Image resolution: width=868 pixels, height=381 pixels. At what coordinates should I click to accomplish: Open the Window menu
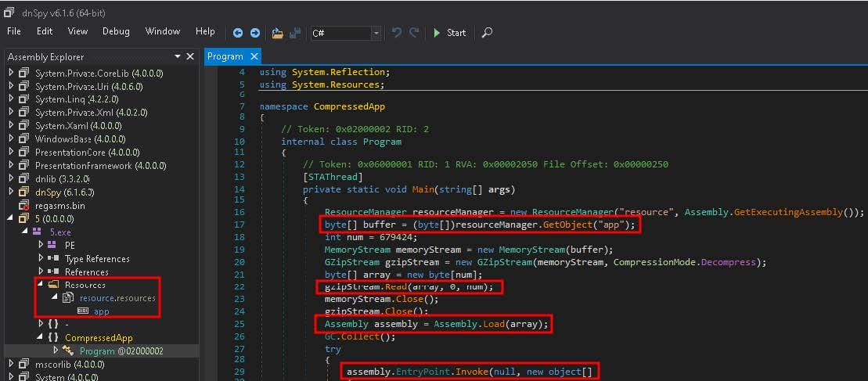(163, 31)
